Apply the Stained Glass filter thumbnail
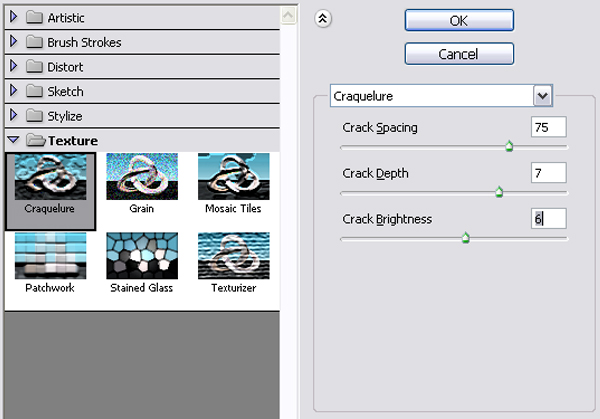 142,256
